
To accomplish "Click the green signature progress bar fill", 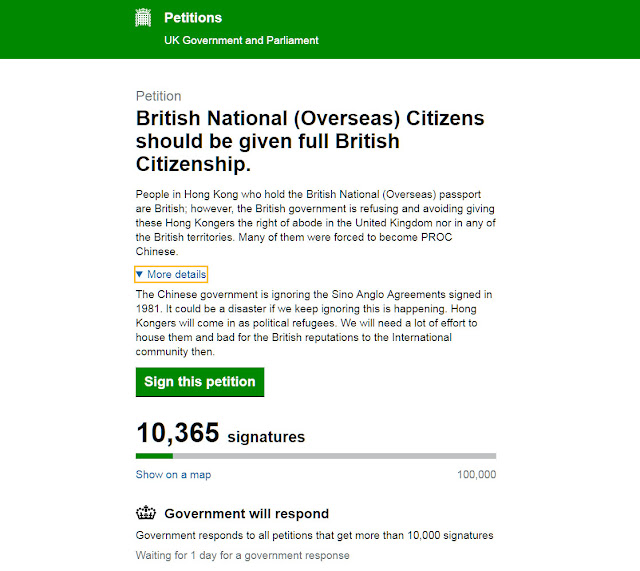I will pos(154,456).
